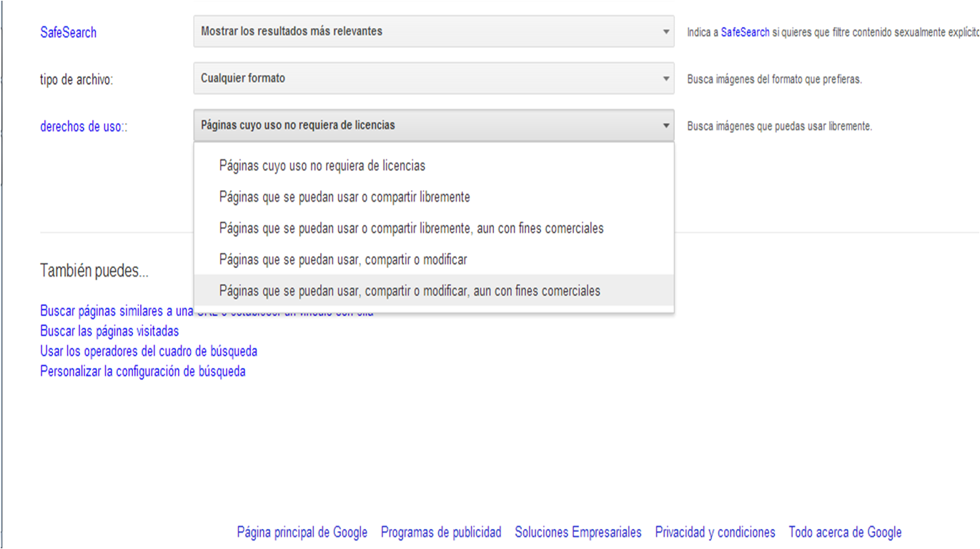The height and width of the screenshot is (549, 980).
Task: Open the SafeSearch results dropdown
Action: click(433, 31)
